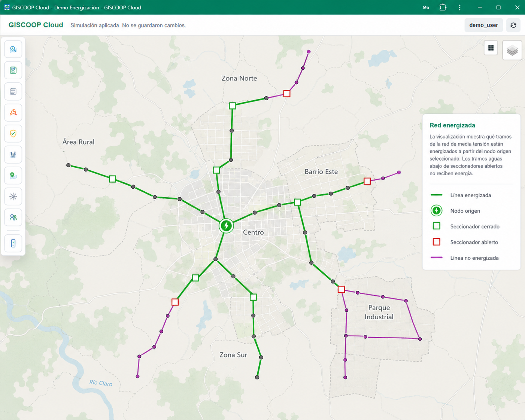Click the GISCOOP Cloud logo link

tap(36, 25)
